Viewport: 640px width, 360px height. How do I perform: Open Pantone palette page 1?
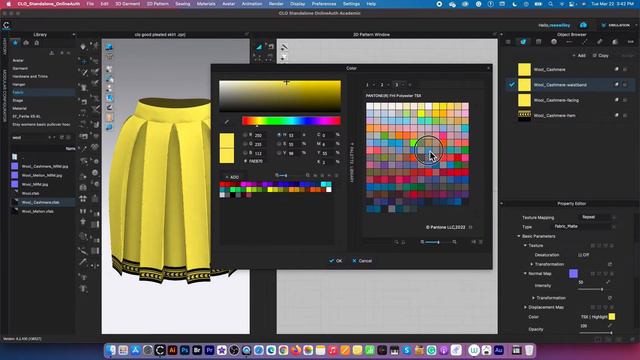tap(367, 85)
